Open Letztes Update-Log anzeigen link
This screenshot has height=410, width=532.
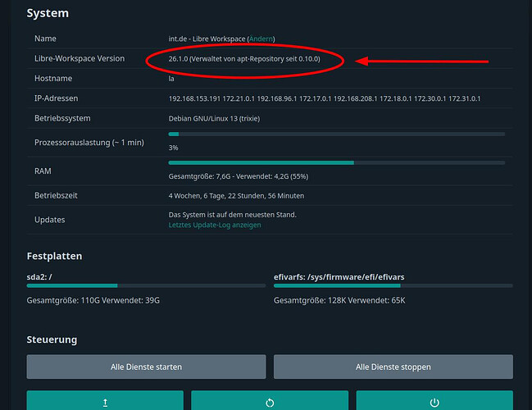pos(215,225)
